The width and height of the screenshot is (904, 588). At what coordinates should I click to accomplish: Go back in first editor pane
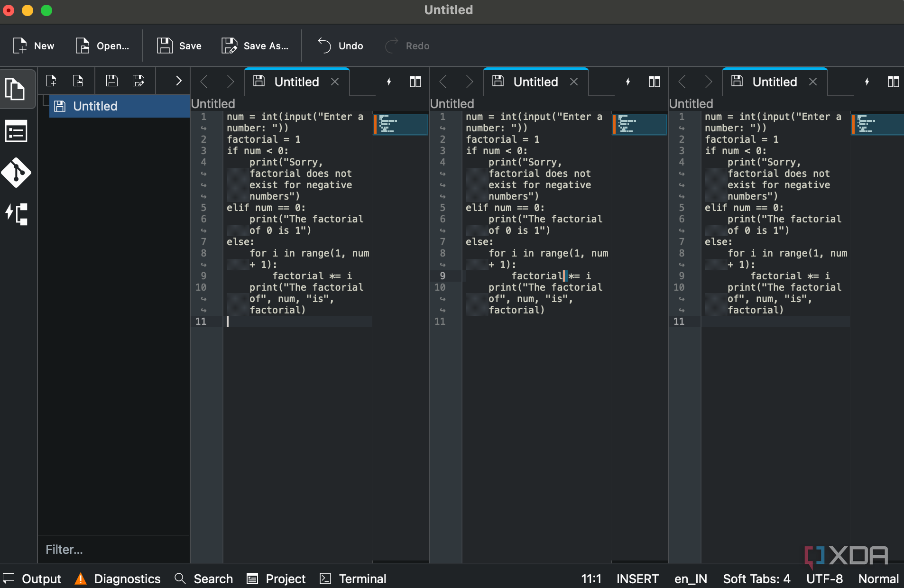point(204,82)
